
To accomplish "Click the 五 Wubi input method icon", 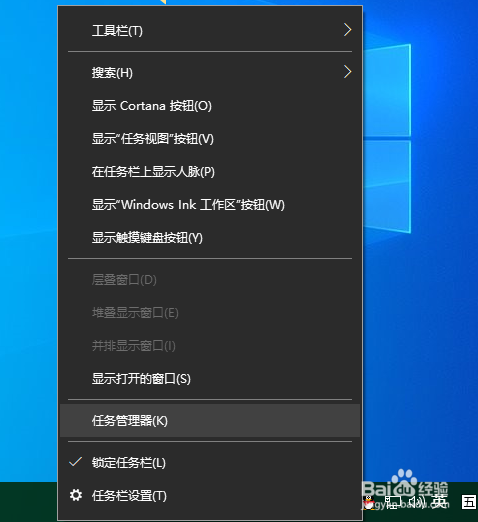I will click(x=469, y=502).
